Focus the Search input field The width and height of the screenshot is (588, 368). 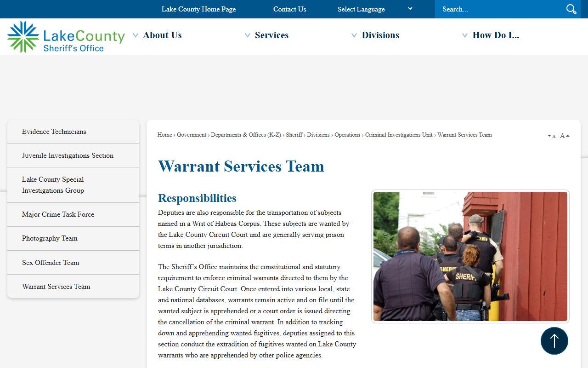[501, 9]
